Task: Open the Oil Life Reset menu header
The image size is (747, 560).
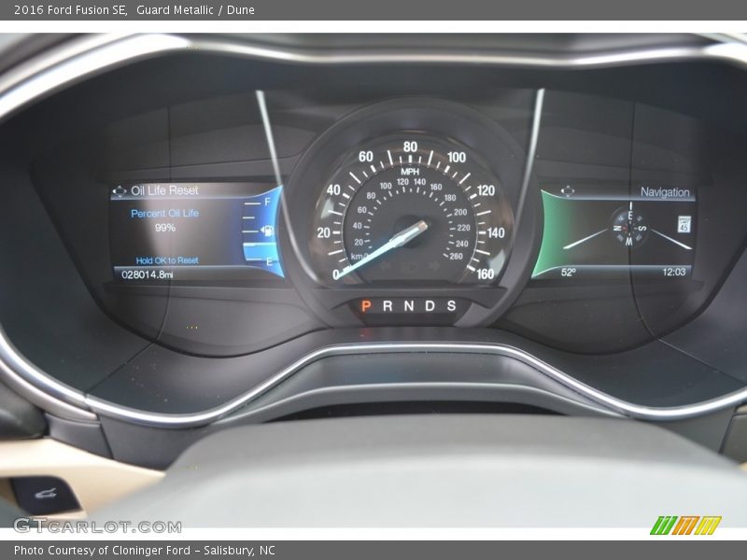Action: pyautogui.click(x=164, y=190)
